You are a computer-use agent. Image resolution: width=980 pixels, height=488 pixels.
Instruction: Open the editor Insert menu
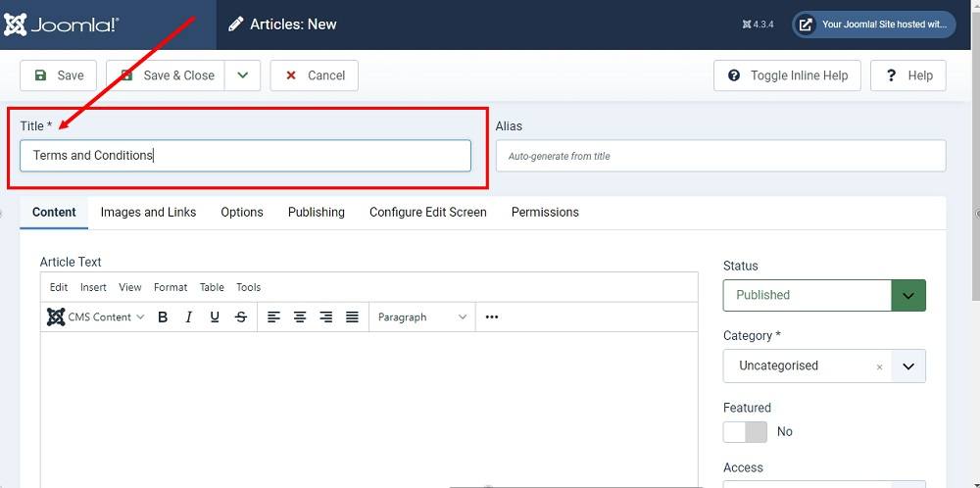[93, 287]
